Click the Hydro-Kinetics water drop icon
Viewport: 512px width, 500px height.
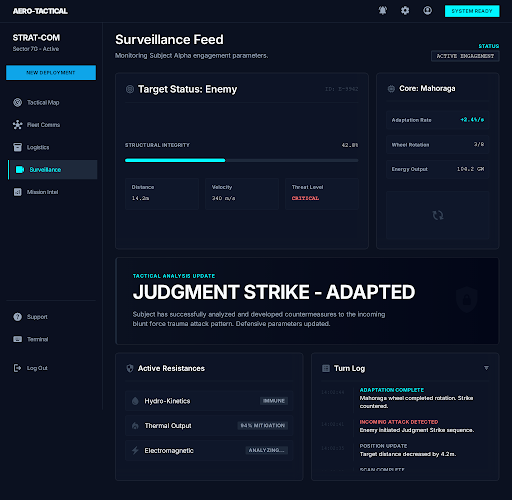(x=135, y=401)
